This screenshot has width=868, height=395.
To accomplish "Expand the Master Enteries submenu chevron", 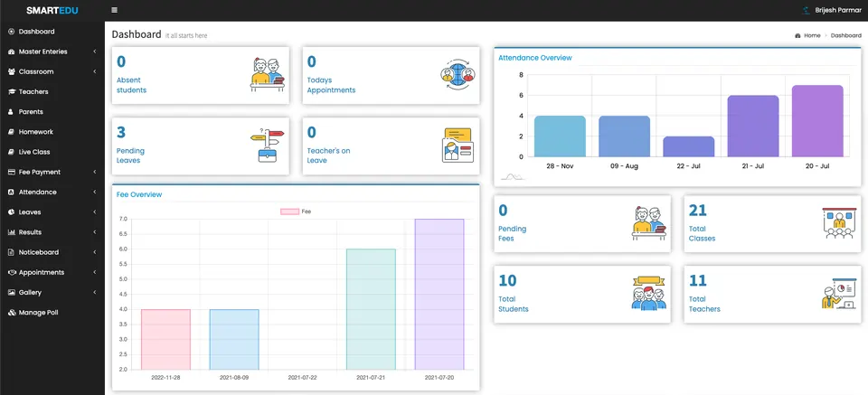I will click(x=95, y=52).
